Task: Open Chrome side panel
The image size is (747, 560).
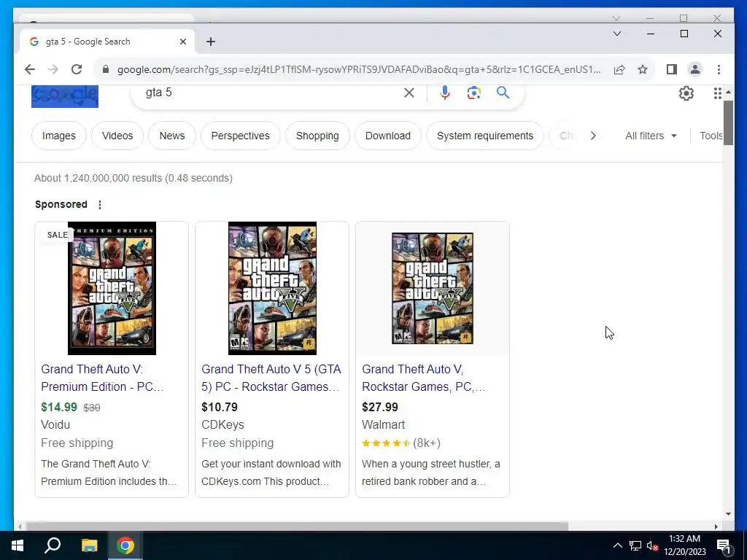Action: click(672, 69)
